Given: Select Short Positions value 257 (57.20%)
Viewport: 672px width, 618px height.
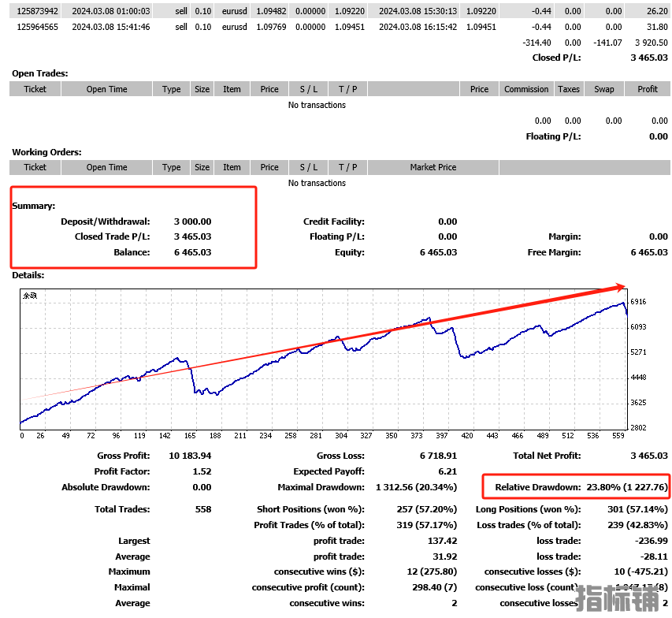Looking at the screenshot, I should [x=427, y=509].
